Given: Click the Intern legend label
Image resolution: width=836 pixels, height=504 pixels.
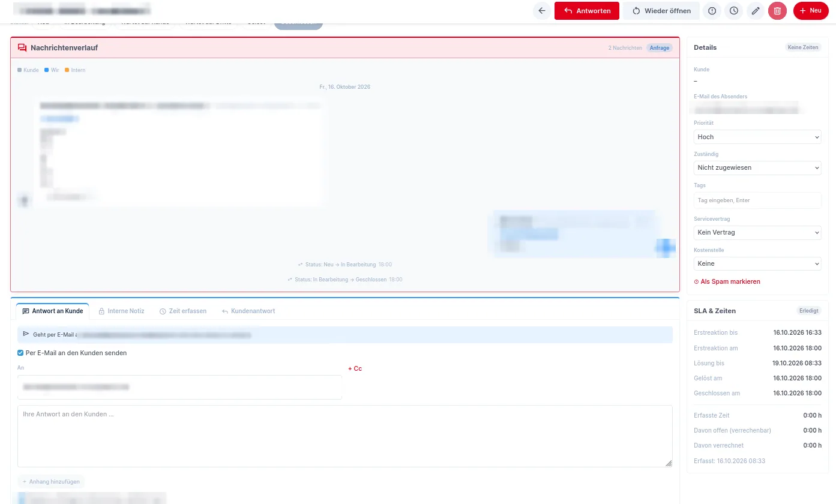Looking at the screenshot, I should (x=75, y=70).
